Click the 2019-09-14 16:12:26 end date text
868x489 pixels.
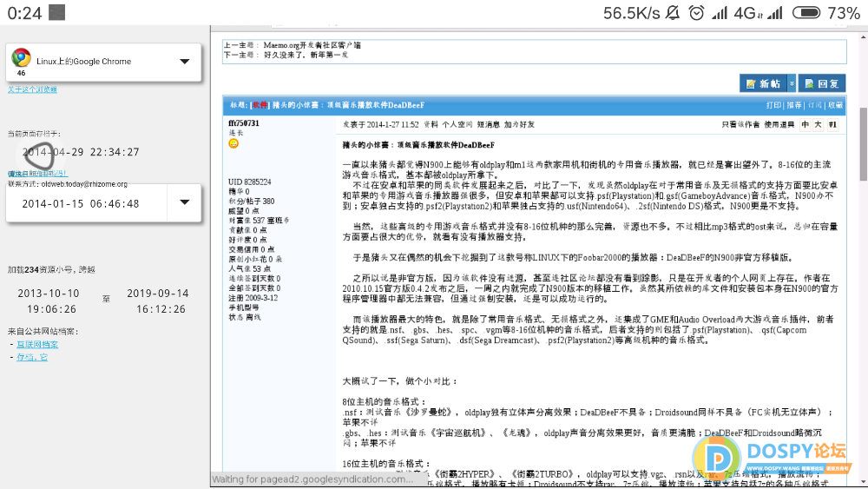(x=158, y=301)
